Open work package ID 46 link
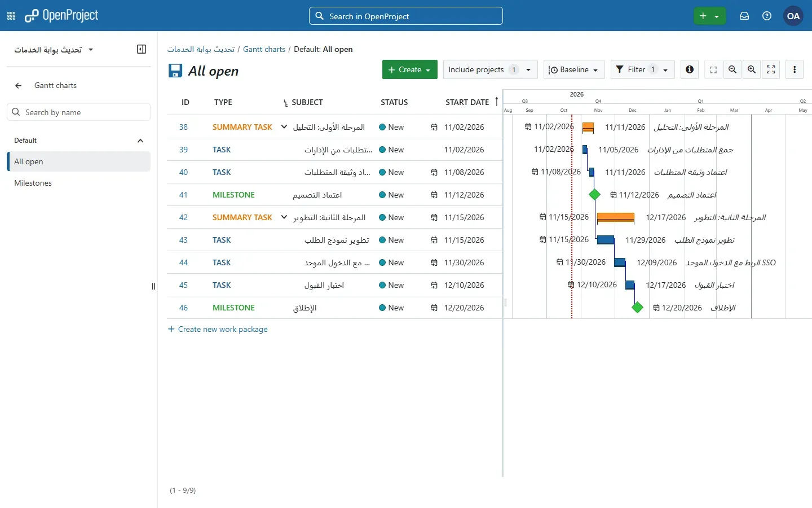 pyautogui.click(x=183, y=308)
